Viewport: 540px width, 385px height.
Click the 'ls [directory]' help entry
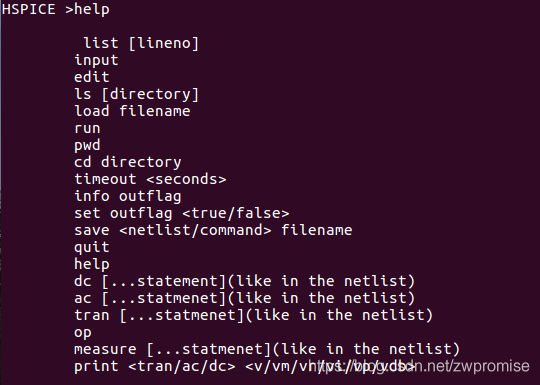[x=137, y=94]
